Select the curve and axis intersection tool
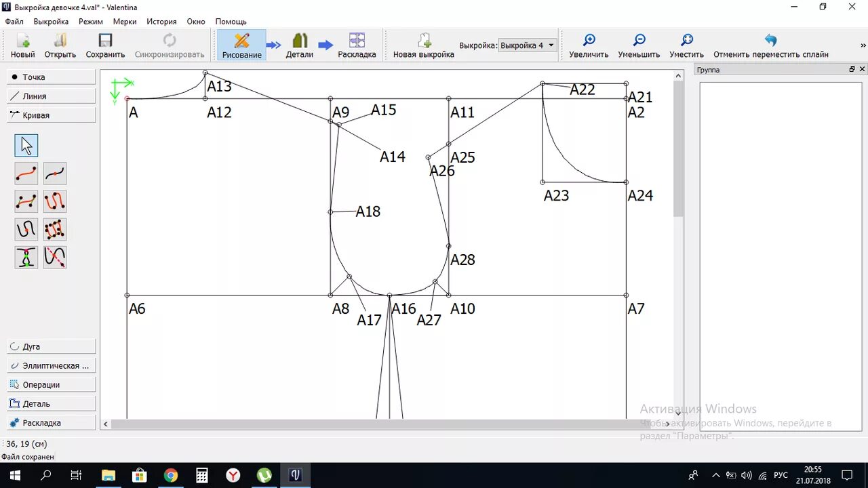 point(55,258)
